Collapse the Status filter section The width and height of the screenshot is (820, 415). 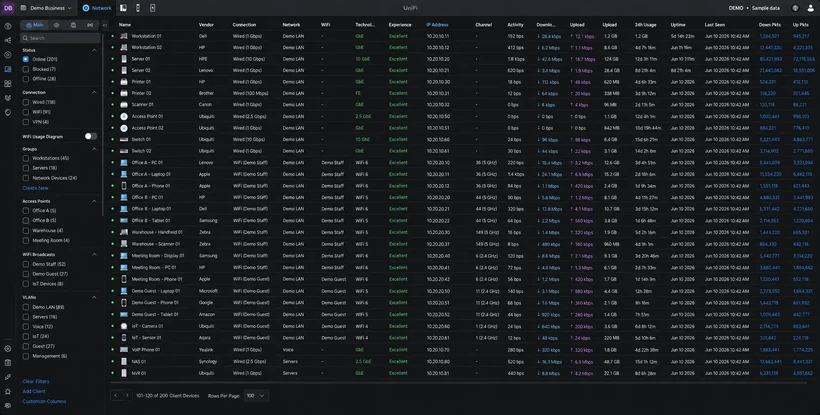(94, 50)
